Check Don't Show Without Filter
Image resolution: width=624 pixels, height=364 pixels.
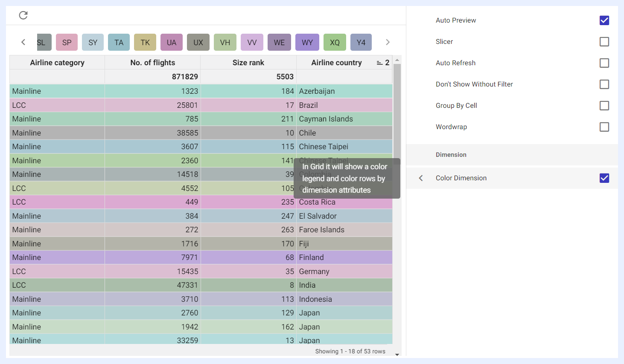click(604, 84)
